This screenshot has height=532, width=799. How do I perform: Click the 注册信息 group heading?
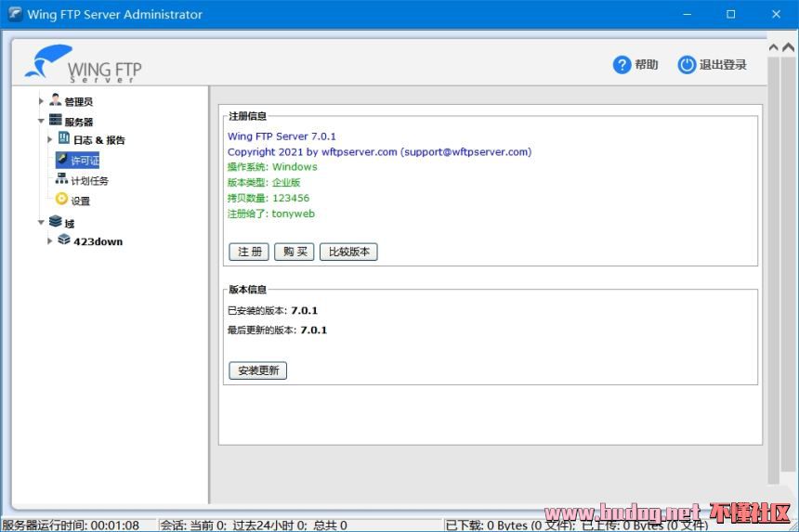point(247,116)
